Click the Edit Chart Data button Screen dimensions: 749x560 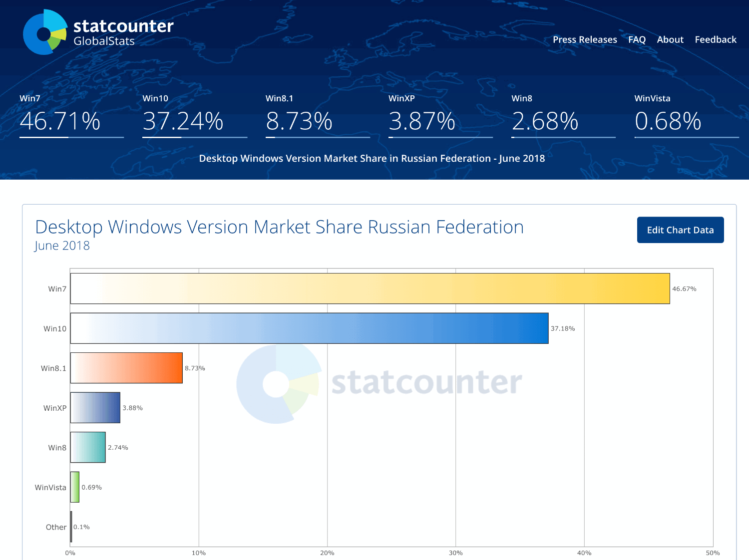[680, 230]
